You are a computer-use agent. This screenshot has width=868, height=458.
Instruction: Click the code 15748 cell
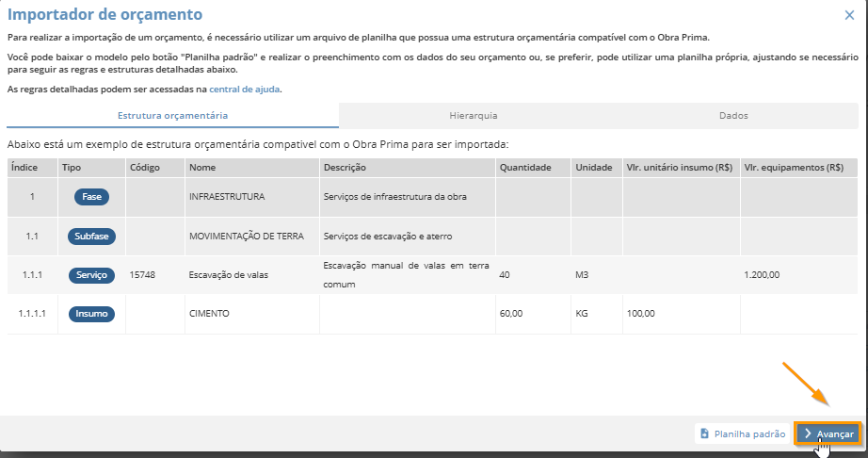[142, 275]
